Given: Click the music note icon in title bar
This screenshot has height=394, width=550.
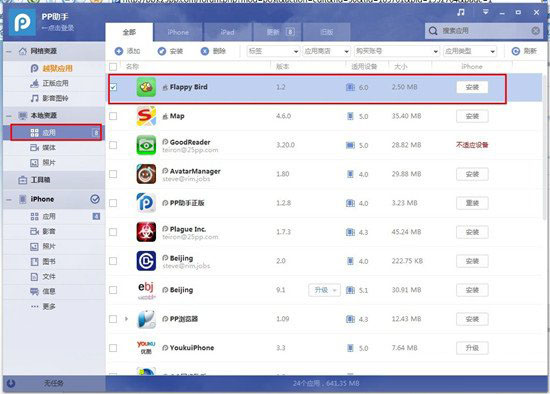Looking at the screenshot, I should click(461, 13).
